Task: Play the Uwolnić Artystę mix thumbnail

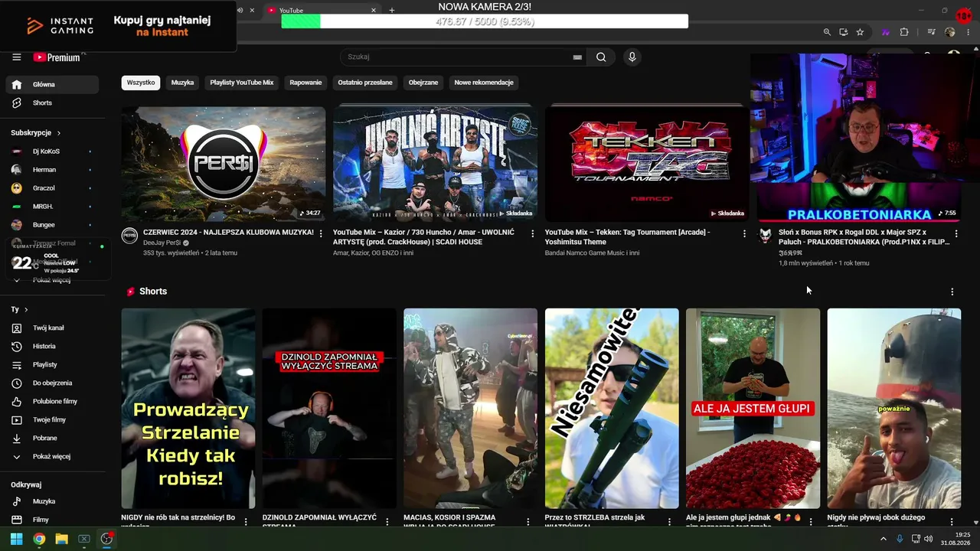Action: coord(435,164)
